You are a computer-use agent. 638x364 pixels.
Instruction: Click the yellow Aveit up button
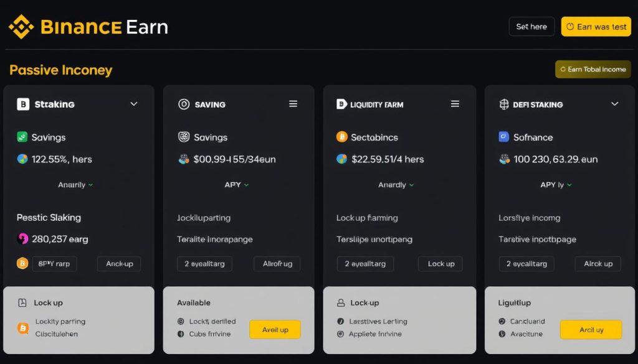[x=275, y=330]
